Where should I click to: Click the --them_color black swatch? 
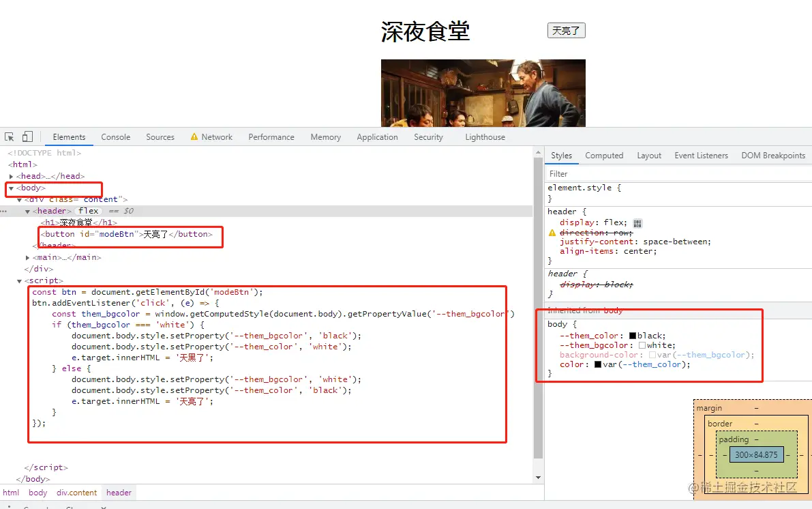[x=632, y=336]
